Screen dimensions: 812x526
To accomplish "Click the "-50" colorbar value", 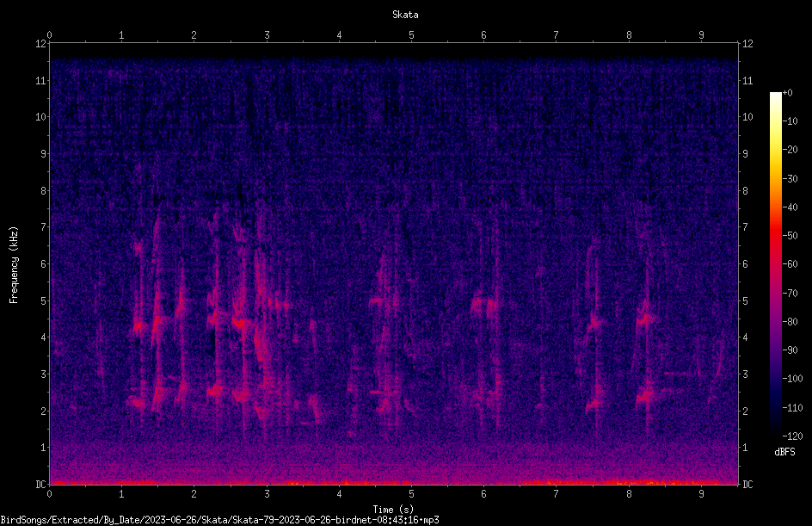I will click(x=790, y=236).
